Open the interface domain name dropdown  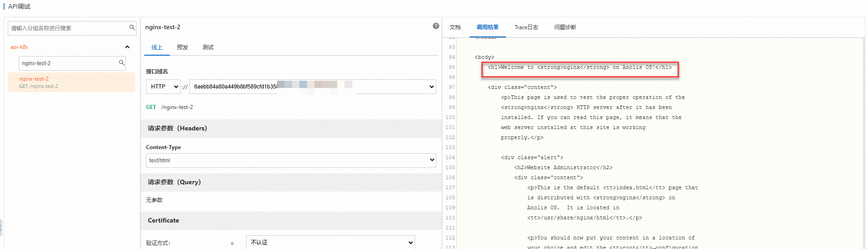click(313, 87)
